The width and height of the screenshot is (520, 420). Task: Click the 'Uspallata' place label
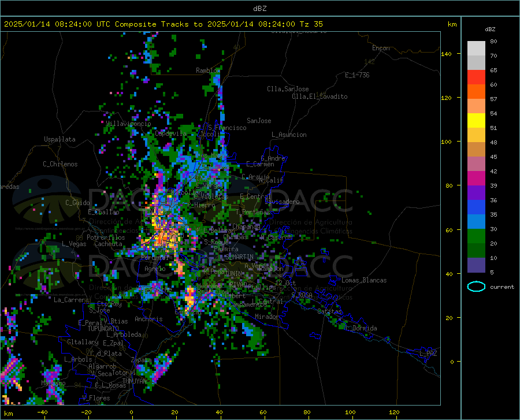pyautogui.click(x=60, y=139)
